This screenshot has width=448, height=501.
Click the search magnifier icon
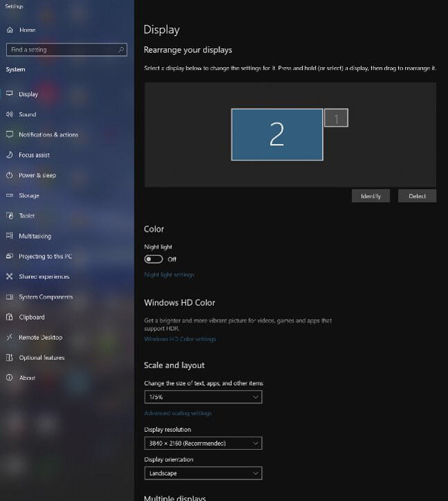coord(121,50)
